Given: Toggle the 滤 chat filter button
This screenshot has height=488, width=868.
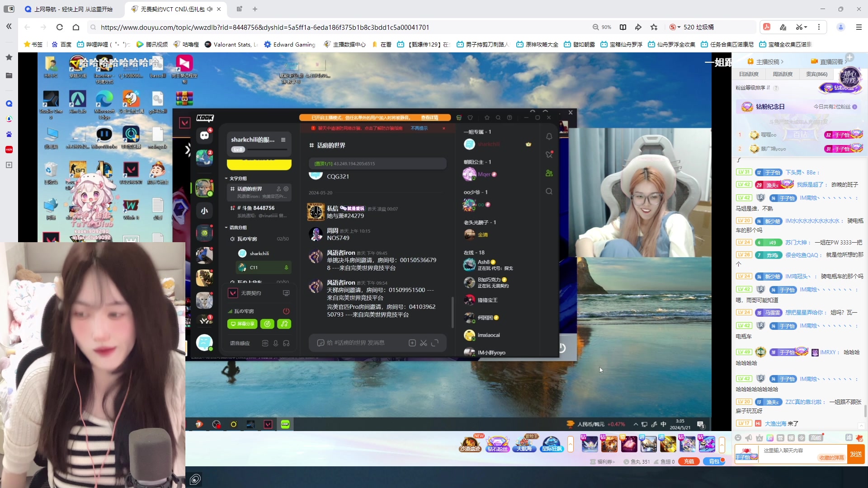Looking at the screenshot, I should click(x=849, y=437).
